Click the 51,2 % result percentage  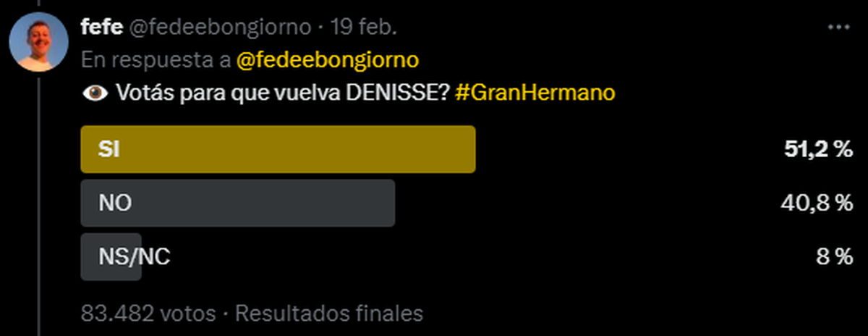(x=818, y=150)
